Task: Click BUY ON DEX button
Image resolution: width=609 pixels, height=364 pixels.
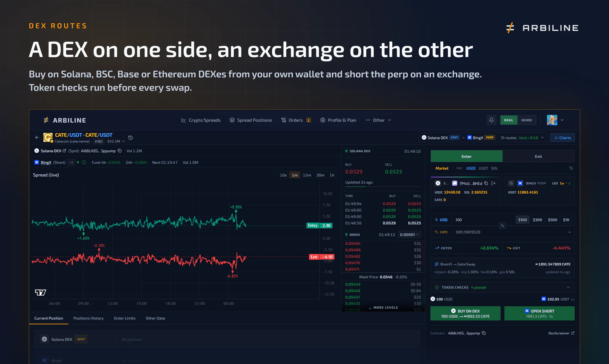Action: coord(465,313)
